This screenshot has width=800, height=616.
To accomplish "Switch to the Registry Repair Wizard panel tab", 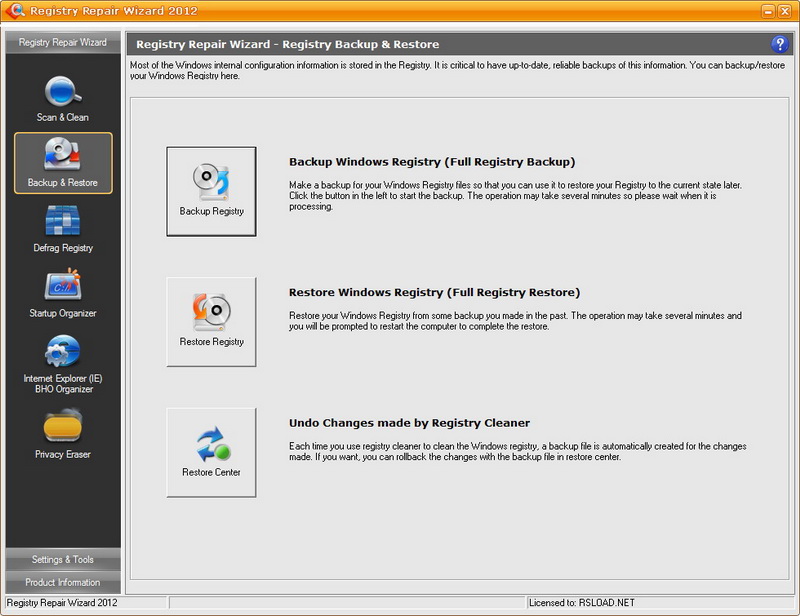I will [x=63, y=42].
